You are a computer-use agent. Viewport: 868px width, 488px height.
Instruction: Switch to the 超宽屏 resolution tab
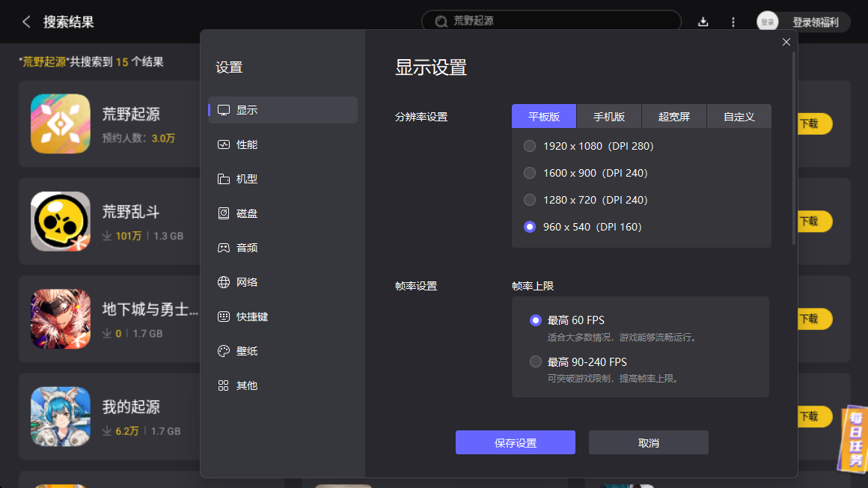coord(673,116)
